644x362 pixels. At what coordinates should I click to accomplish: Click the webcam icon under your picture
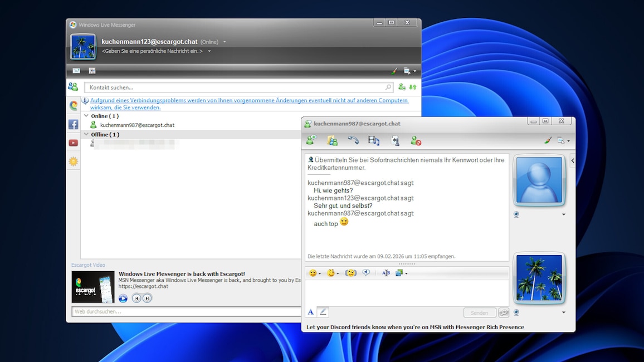point(516,312)
